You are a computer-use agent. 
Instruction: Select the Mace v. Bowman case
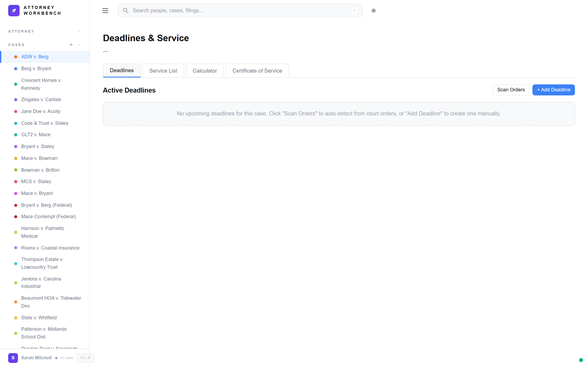[39, 158]
